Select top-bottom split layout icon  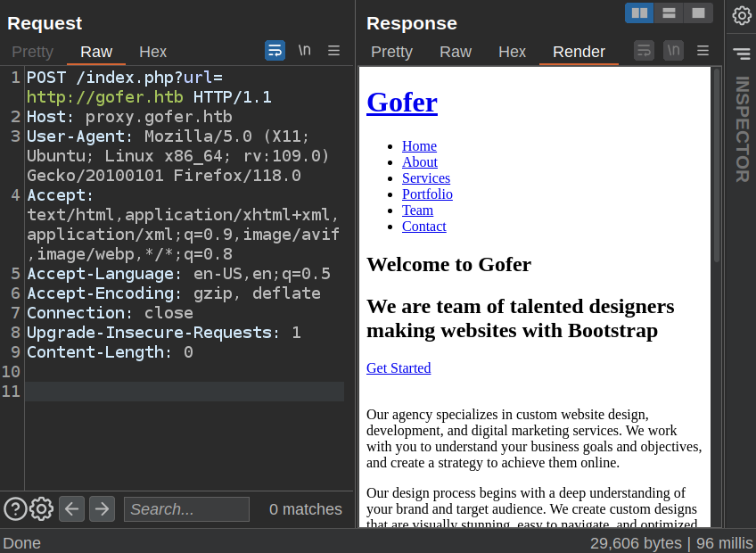669,13
